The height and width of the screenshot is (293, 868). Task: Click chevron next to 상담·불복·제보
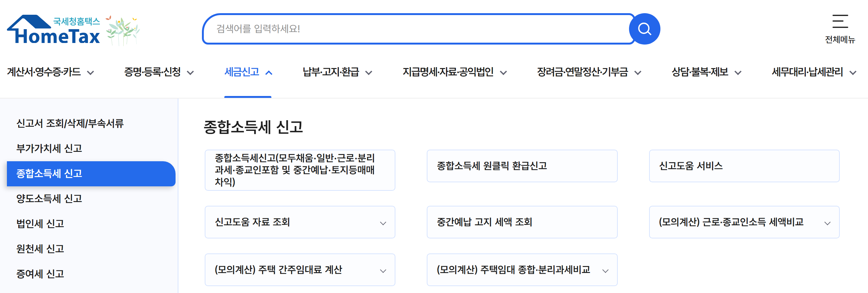738,73
